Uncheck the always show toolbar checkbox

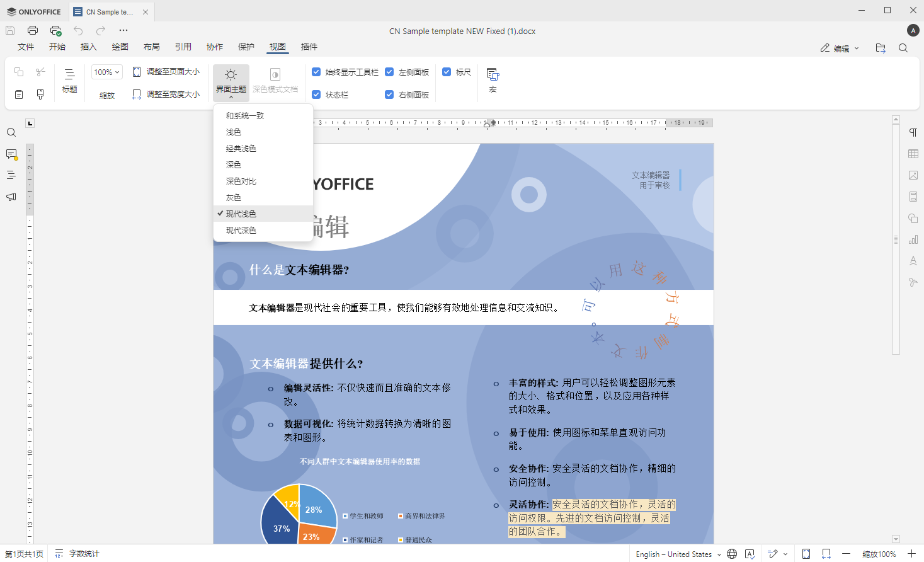[x=317, y=72]
